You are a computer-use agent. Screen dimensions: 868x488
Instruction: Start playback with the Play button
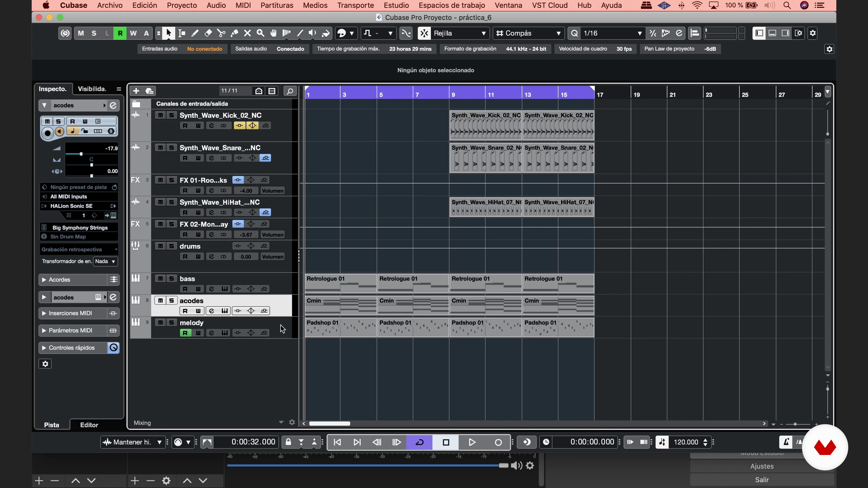click(x=472, y=442)
